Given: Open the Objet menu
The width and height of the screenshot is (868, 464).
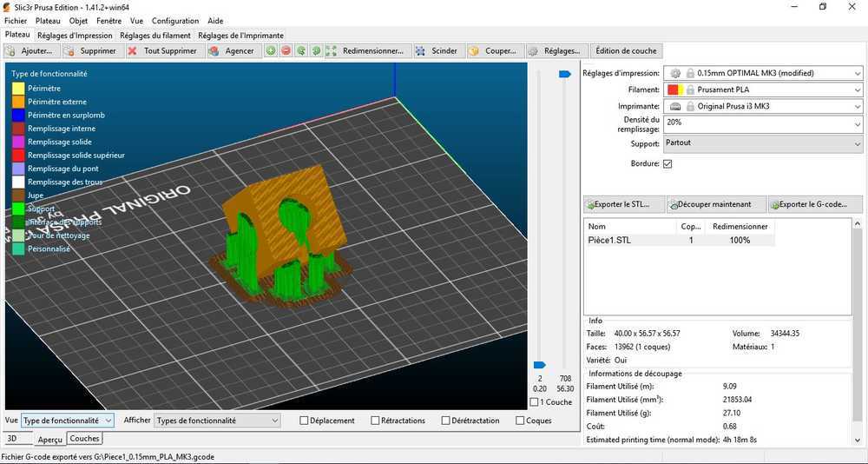Looking at the screenshot, I should [x=79, y=21].
